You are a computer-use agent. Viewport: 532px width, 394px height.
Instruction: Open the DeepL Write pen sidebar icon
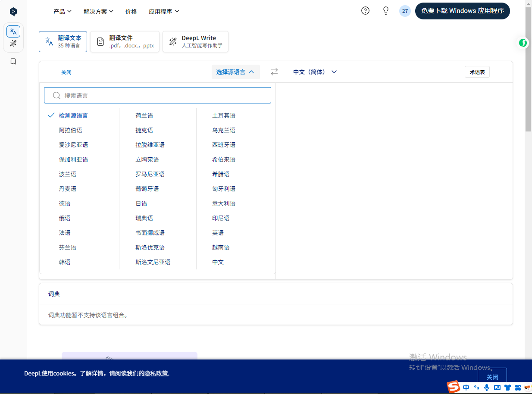(13, 44)
